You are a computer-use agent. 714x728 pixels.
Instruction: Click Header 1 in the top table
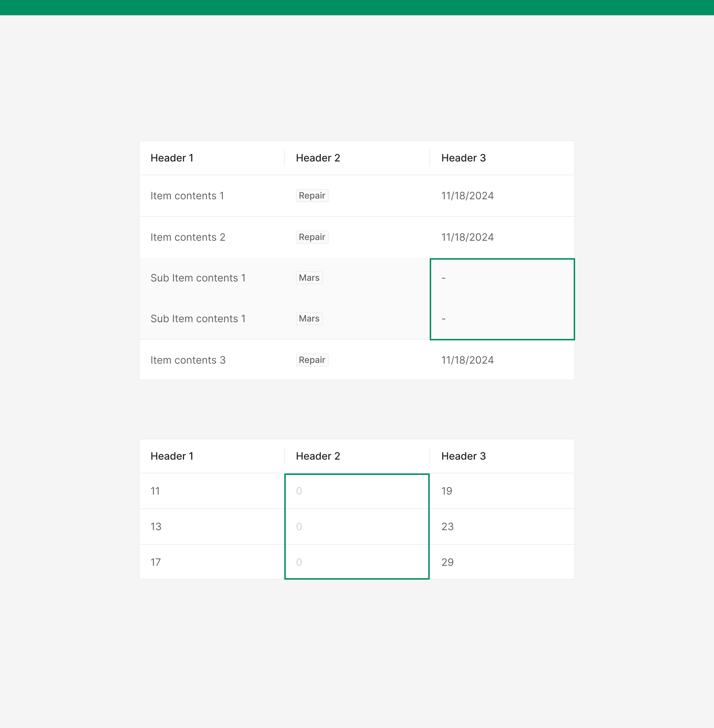pyautogui.click(x=172, y=158)
